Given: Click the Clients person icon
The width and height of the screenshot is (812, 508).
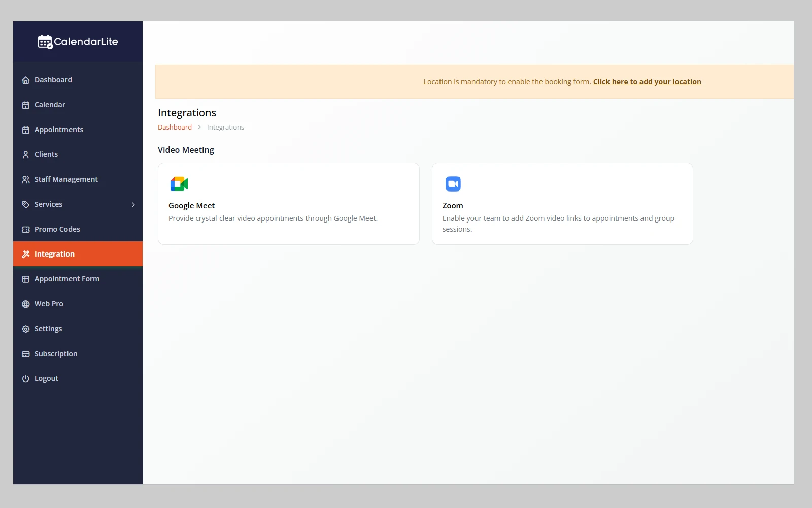Looking at the screenshot, I should point(26,155).
